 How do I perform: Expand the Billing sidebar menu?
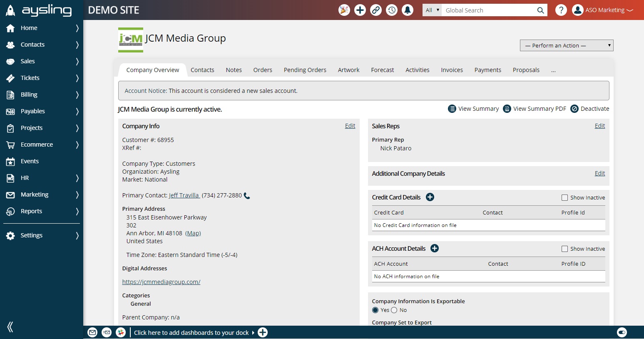pos(42,95)
